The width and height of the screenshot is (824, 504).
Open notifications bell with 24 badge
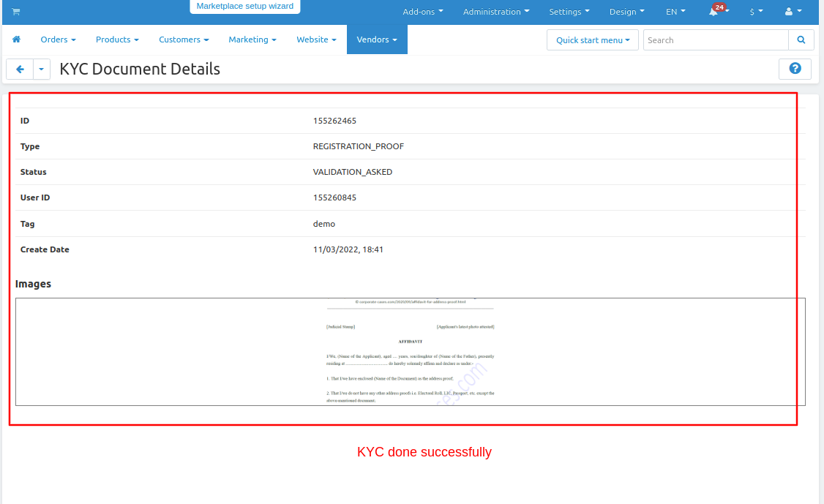717,11
